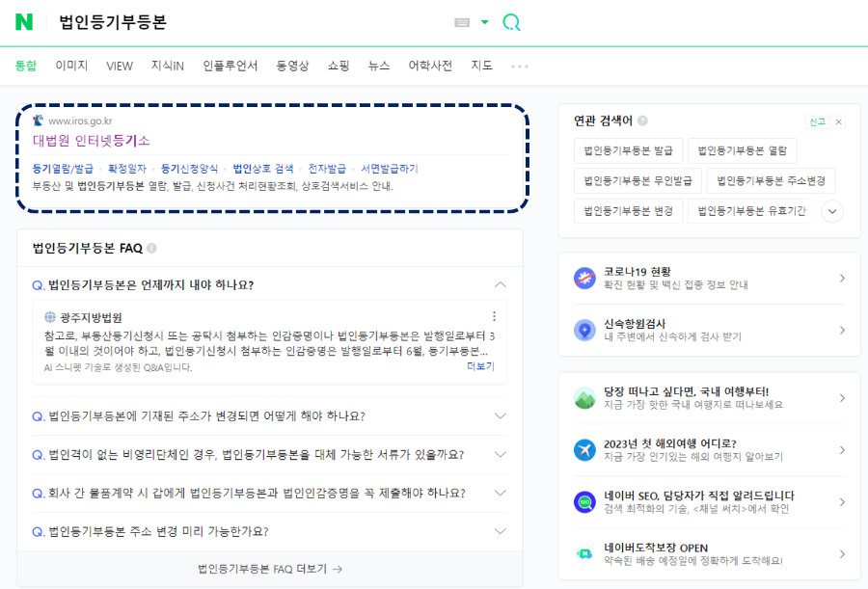Open the 서면발급하기 sublink
This screenshot has width=868, height=589.
point(390,169)
